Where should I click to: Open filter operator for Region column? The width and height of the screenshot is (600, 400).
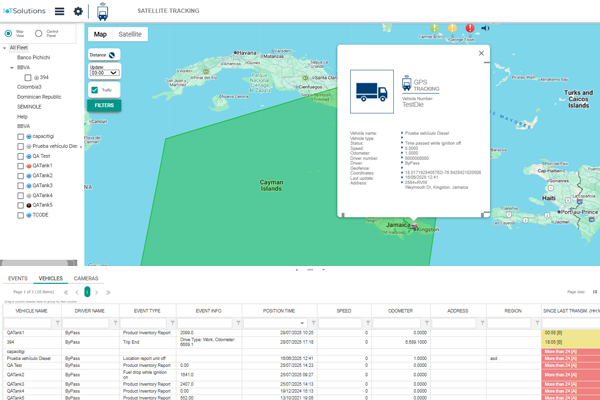(x=537, y=323)
